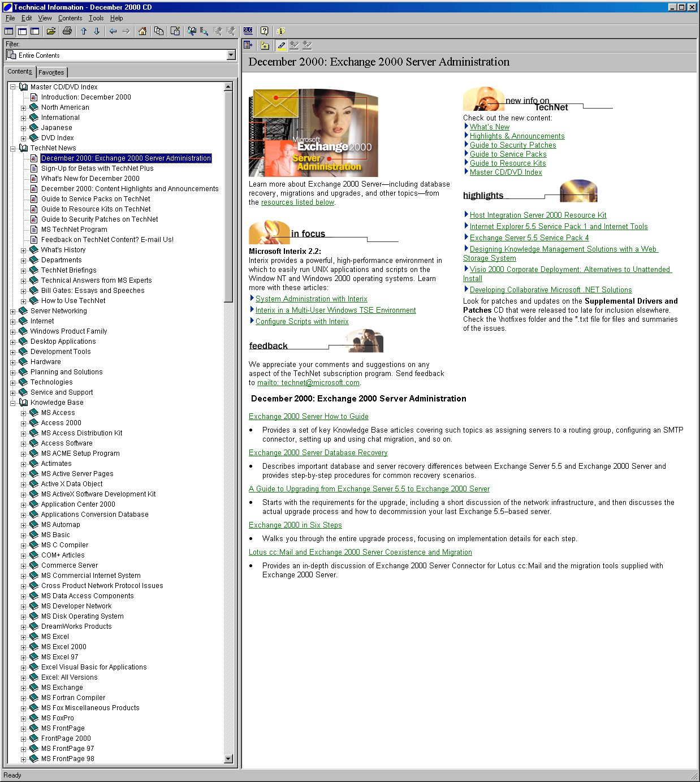
Task: Click the book icon beside MS Exchange
Action: point(34,688)
